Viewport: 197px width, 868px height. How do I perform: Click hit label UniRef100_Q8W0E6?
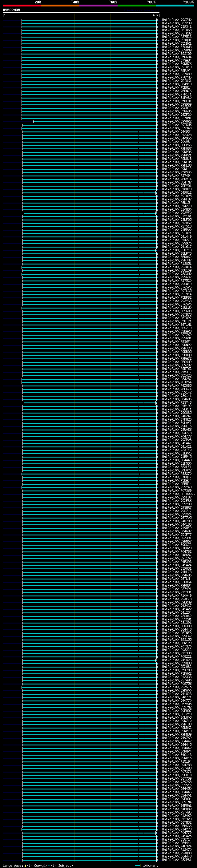[177, 430]
